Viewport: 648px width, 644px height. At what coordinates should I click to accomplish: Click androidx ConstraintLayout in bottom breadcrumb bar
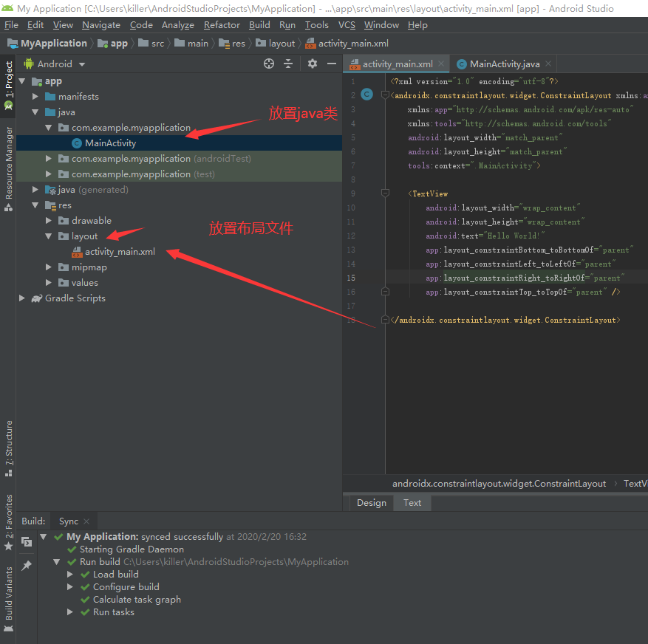[x=499, y=483]
